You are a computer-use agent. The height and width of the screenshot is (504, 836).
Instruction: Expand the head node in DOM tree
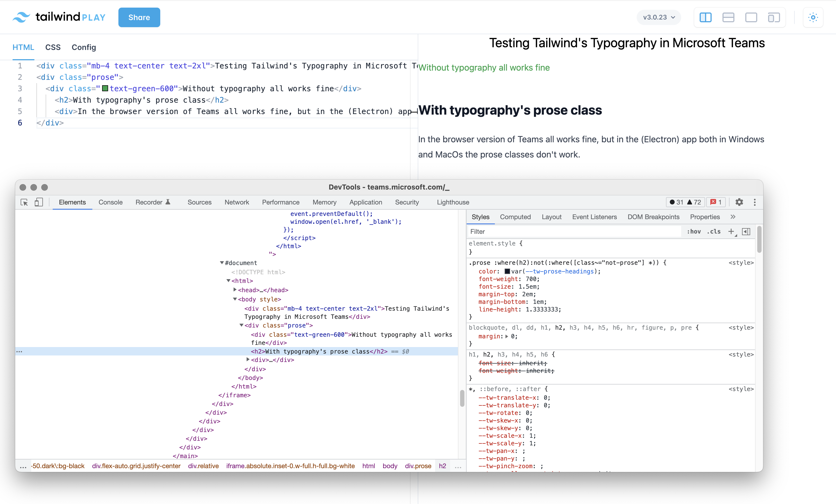(x=235, y=290)
